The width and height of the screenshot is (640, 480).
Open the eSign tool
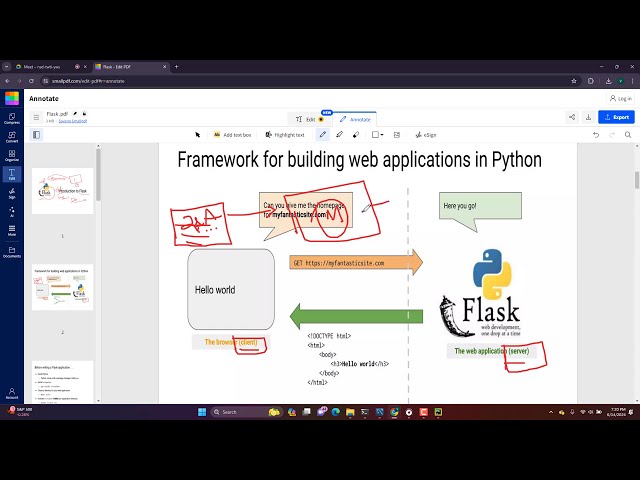point(426,135)
